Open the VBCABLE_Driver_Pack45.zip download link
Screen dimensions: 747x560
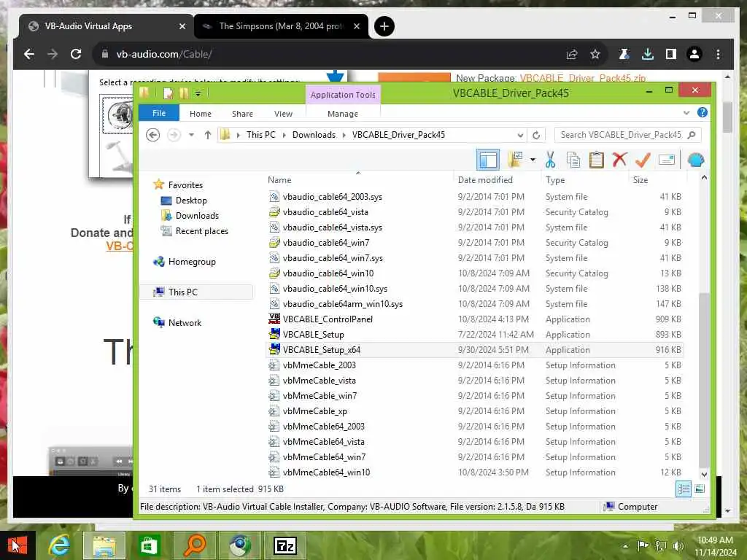pyautogui.click(x=582, y=77)
